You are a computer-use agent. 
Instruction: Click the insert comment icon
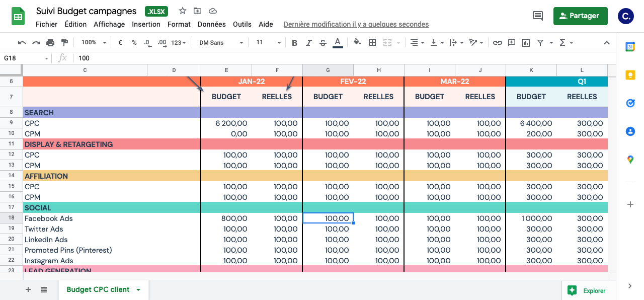(x=512, y=43)
